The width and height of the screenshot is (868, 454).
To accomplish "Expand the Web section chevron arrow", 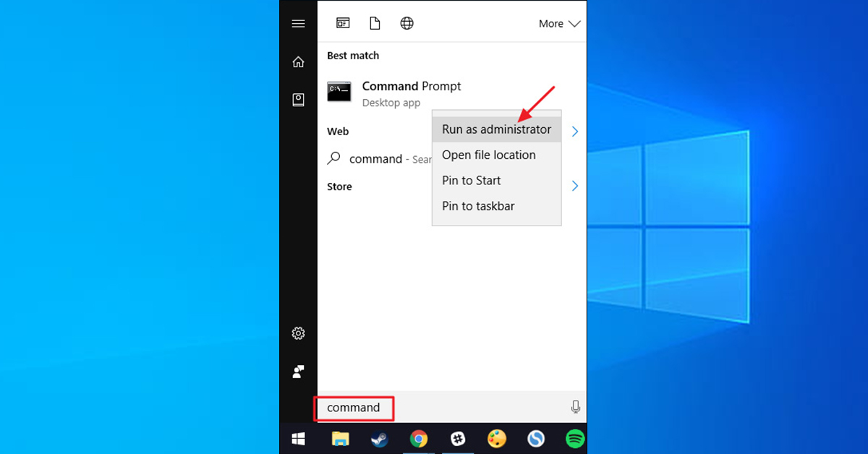I will (575, 132).
